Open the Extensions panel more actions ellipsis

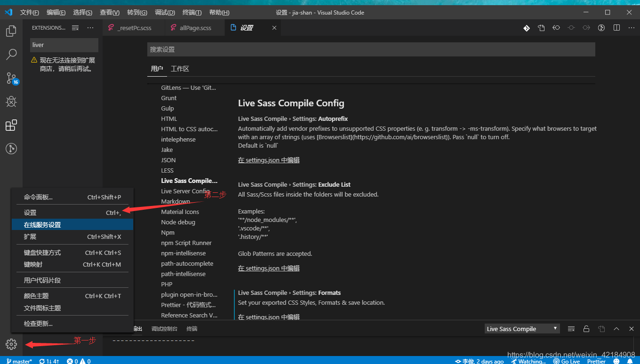[x=90, y=28]
